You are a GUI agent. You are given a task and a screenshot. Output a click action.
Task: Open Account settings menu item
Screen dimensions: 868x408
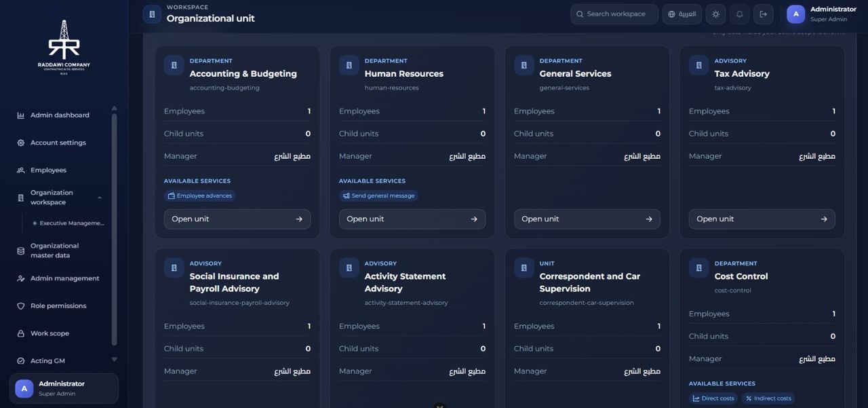[x=60, y=143]
